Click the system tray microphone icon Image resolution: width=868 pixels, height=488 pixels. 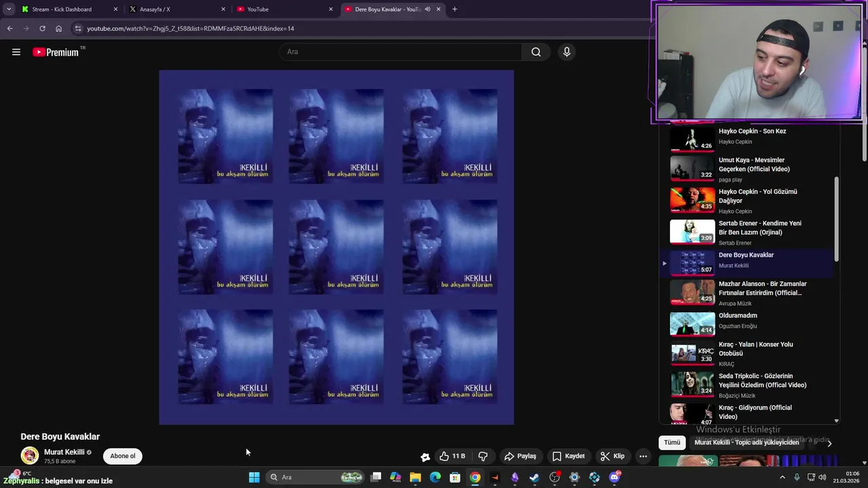797,477
